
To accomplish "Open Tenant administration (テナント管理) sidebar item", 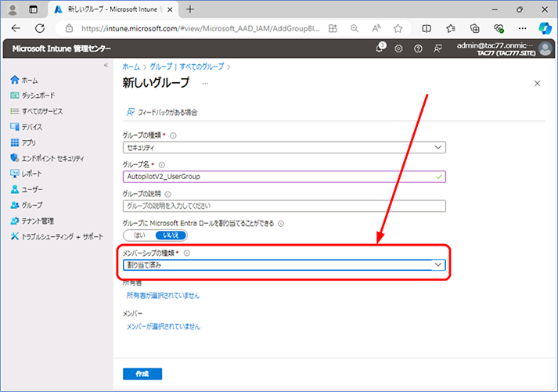I will pyautogui.click(x=32, y=221).
